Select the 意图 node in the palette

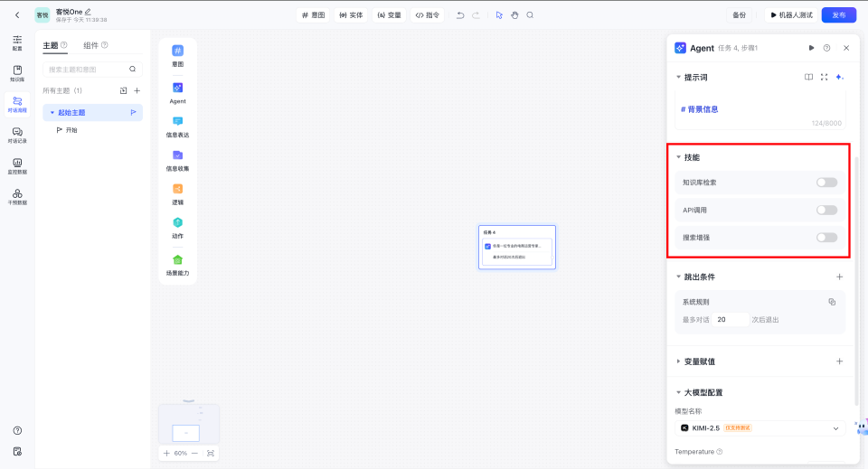(178, 55)
